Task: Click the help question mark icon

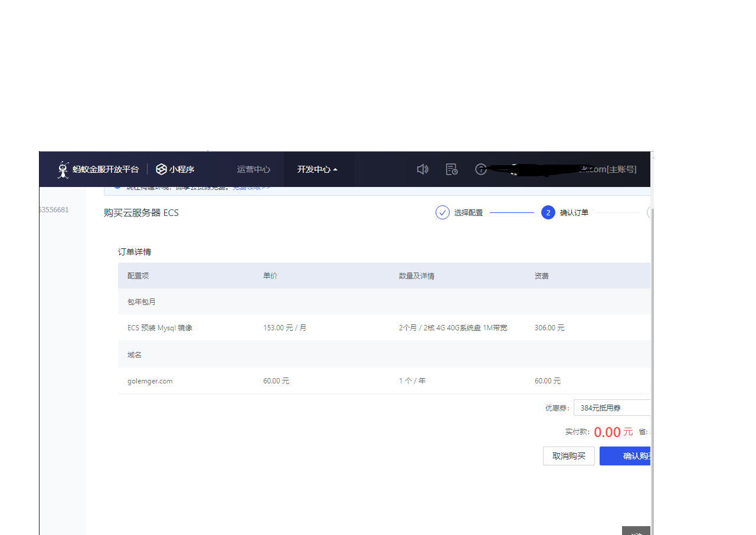Action: click(x=481, y=169)
